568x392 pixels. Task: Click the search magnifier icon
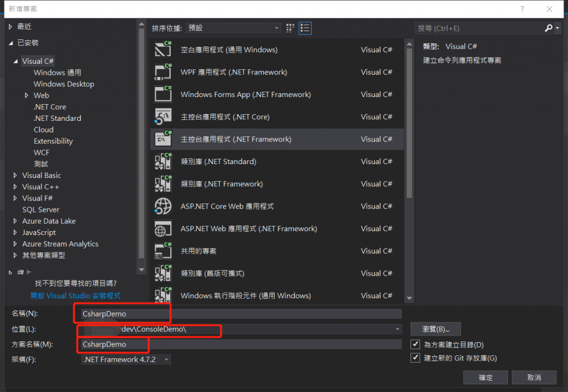(x=549, y=28)
